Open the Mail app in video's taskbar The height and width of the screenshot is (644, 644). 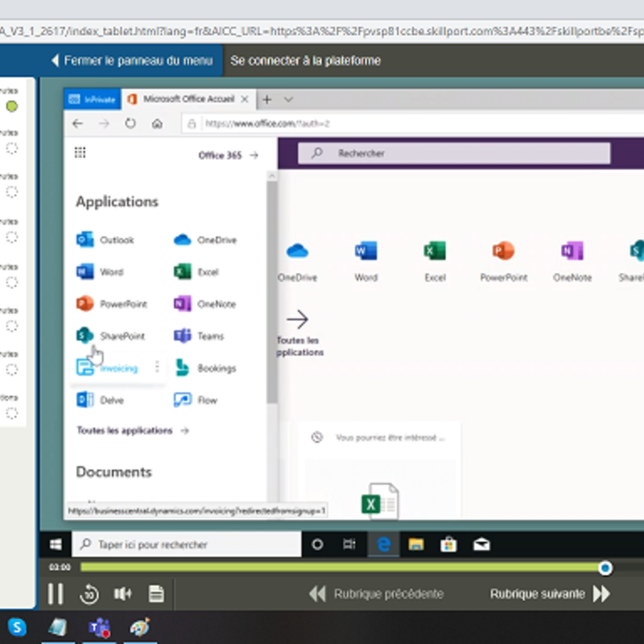coord(481,545)
